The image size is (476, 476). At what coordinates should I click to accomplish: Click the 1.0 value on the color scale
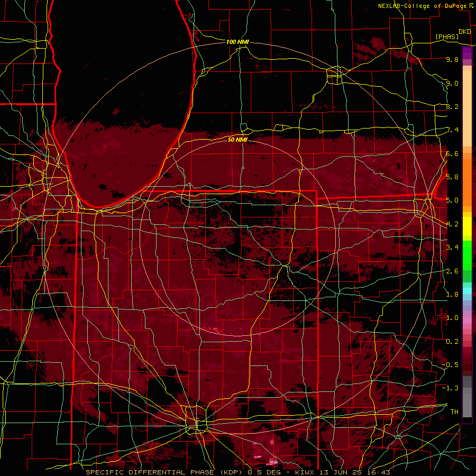452,318
